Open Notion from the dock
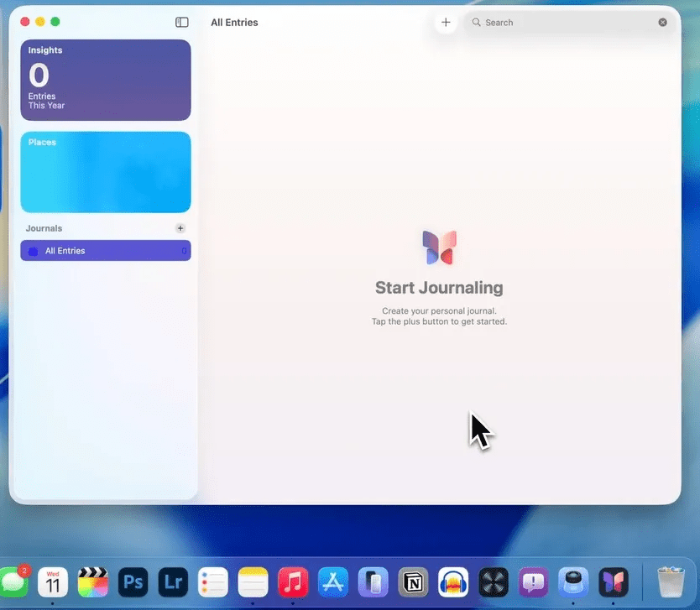 click(413, 581)
